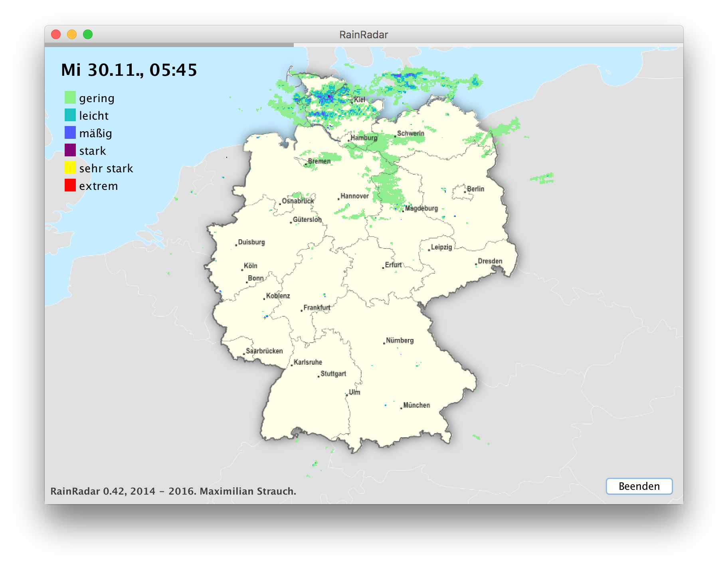Click the RainRadar window title

[x=364, y=35]
